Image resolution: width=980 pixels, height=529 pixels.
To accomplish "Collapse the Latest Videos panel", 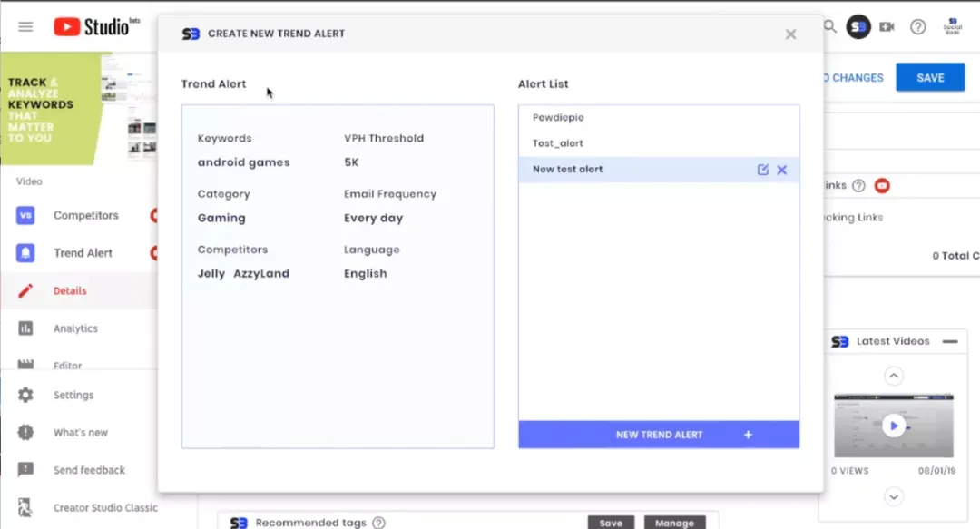I will pyautogui.click(x=950, y=341).
